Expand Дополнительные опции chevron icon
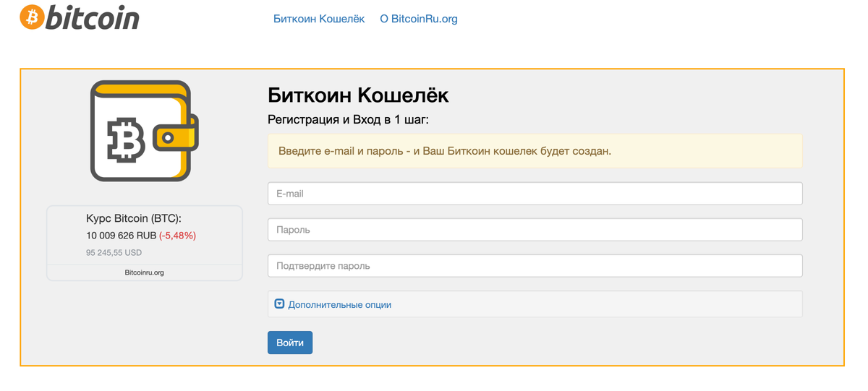The width and height of the screenshot is (868, 391). pyautogui.click(x=279, y=304)
